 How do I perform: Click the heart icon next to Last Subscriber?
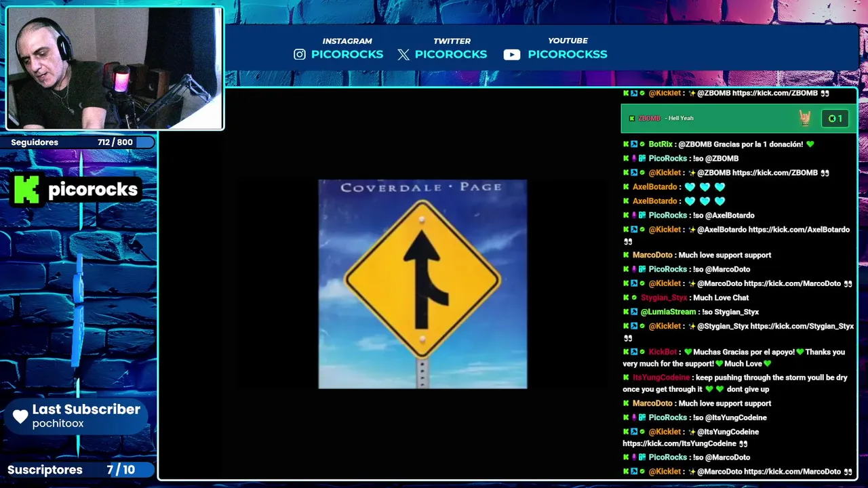pos(20,416)
